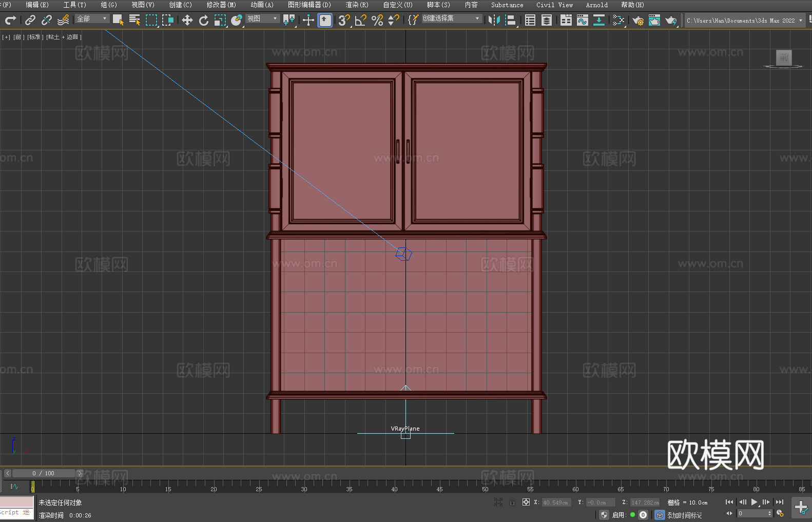Open Edit Named Selection Sets
This screenshot has height=522, width=812.
coord(413,20)
